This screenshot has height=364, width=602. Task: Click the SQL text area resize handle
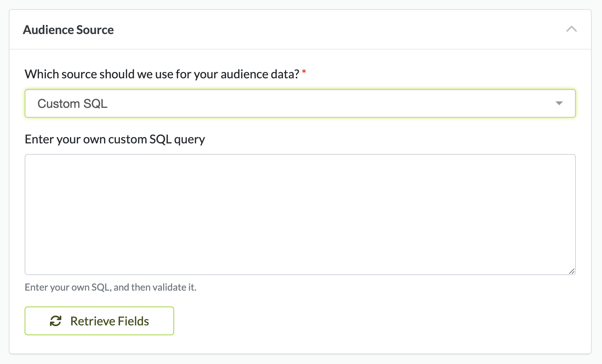point(572,271)
